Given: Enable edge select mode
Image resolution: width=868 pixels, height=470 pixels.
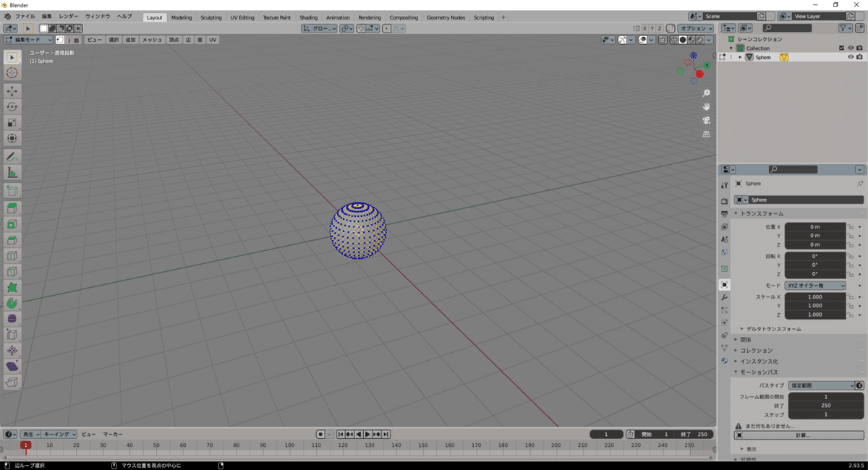Looking at the screenshot, I should pos(69,40).
